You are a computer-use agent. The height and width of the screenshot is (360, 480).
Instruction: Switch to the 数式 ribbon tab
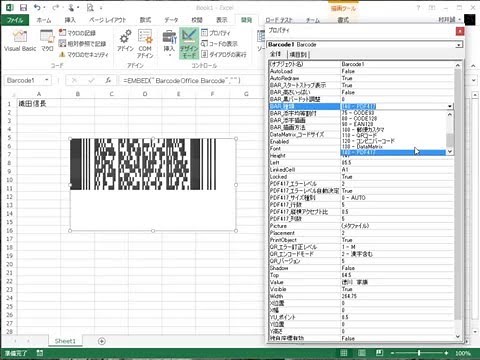pyautogui.click(x=145, y=20)
